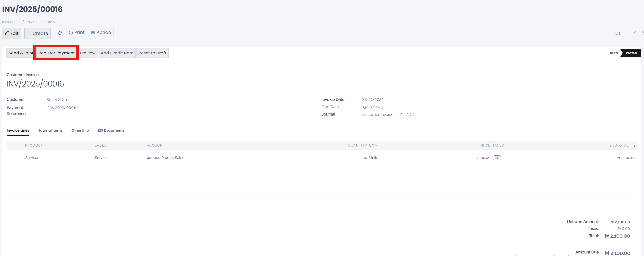Open column options kebab menu
Screen dimensions: 644x256
click(x=635, y=145)
